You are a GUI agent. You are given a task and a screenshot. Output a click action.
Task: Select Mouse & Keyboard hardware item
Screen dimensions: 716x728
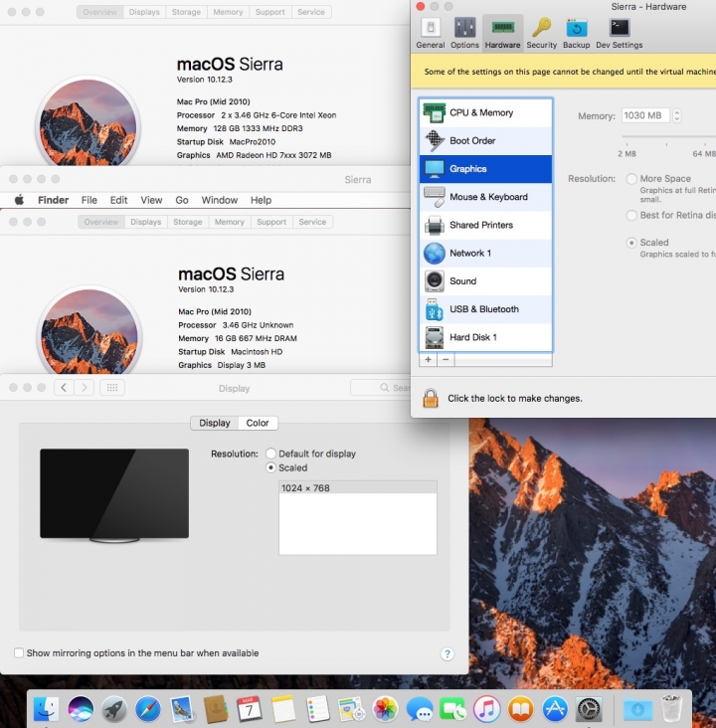tap(485, 197)
